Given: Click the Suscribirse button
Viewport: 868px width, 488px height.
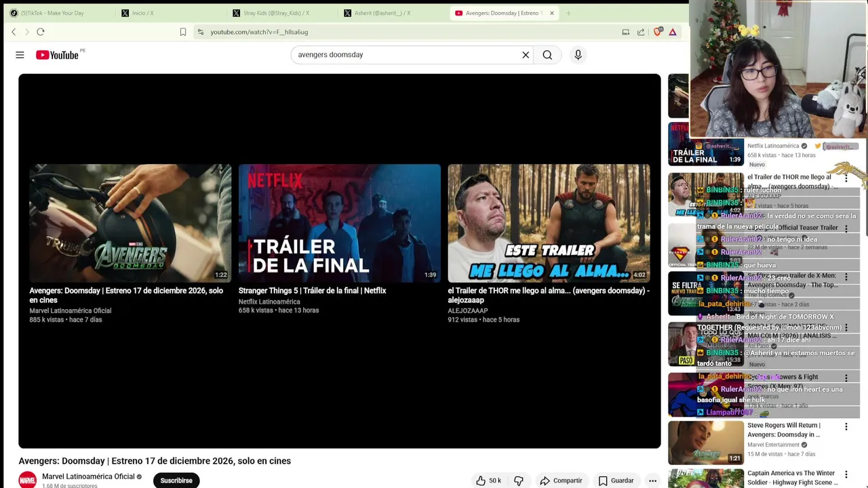Looking at the screenshot, I should tap(176, 481).
